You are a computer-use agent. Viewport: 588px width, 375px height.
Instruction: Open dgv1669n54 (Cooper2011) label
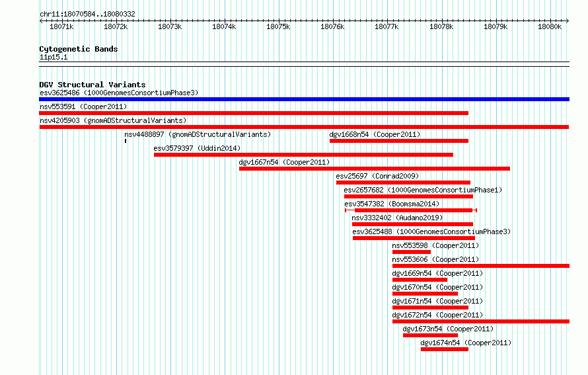[437, 273]
